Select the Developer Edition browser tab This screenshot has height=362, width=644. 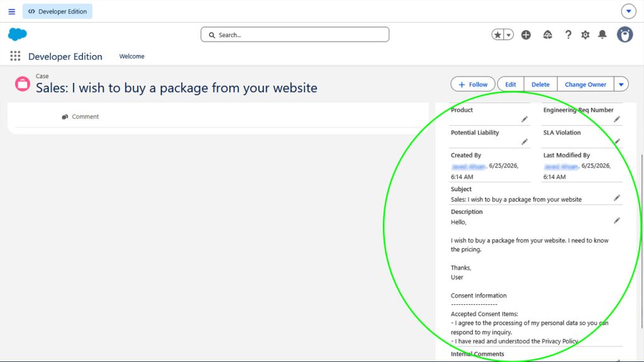pos(57,11)
